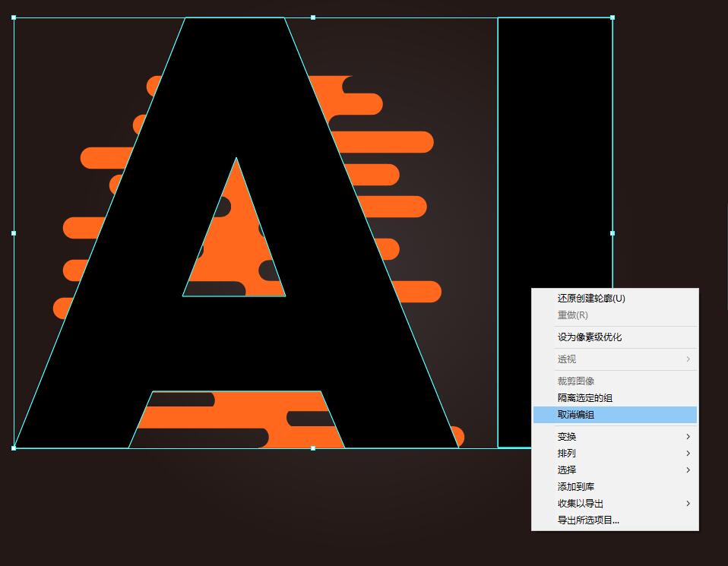Viewport: 728px width, 566px height.
Task: Expand arrow beside 选择 entry
Action: pyautogui.click(x=688, y=470)
